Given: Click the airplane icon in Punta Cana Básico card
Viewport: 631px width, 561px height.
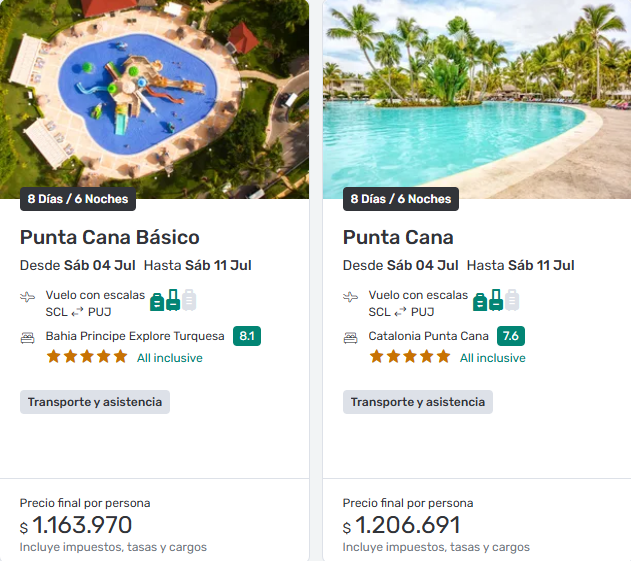Looking at the screenshot, I should pyautogui.click(x=27, y=297).
